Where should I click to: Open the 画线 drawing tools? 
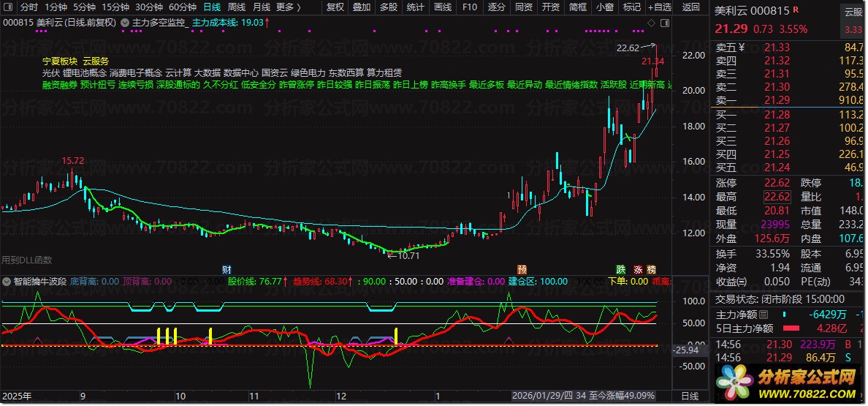(442, 7)
